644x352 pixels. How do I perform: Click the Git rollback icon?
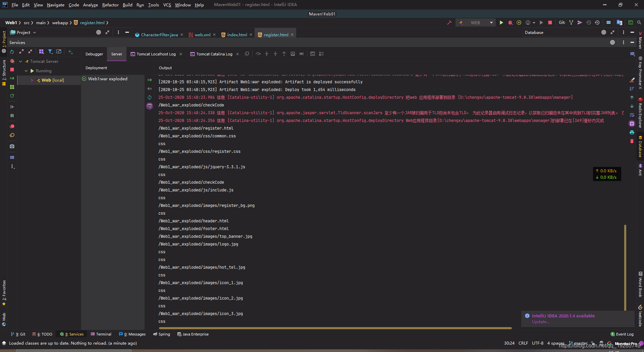pos(597,23)
